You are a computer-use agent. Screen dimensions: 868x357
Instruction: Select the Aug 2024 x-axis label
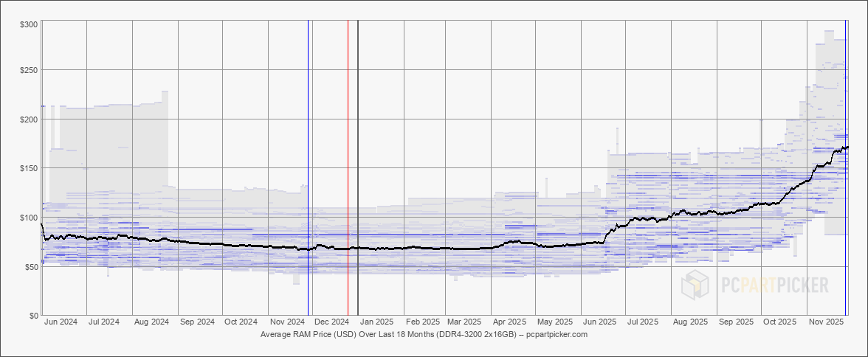click(x=151, y=322)
